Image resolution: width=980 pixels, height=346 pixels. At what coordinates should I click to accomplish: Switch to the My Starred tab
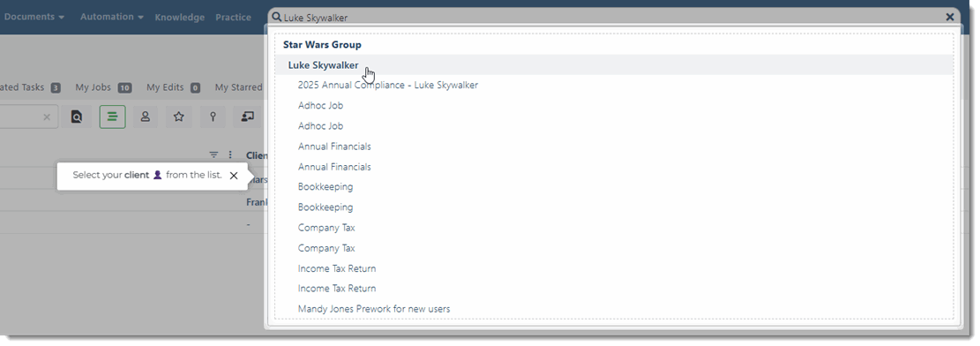(x=238, y=87)
